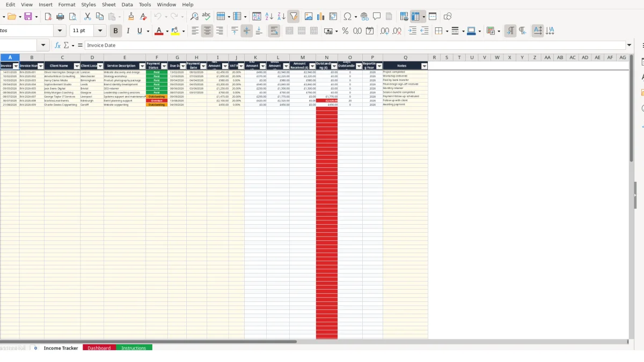Click the Clone Formatting paintbrush
644x362 pixels.
coord(131,17)
